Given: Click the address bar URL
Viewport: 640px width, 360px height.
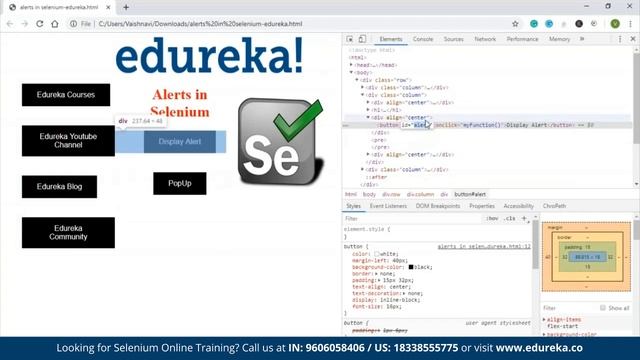Looking at the screenshot, I should click(200, 24).
